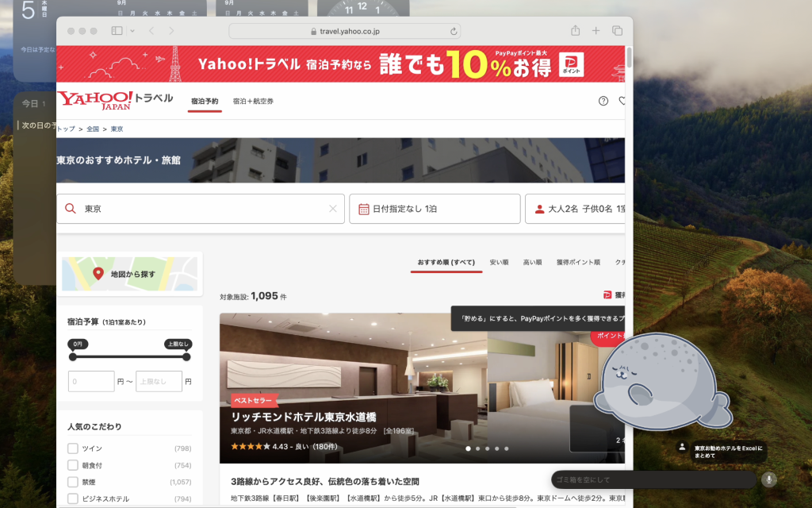Click the minimum price input box
Viewport: 812px width, 508px height.
pyautogui.click(x=91, y=382)
